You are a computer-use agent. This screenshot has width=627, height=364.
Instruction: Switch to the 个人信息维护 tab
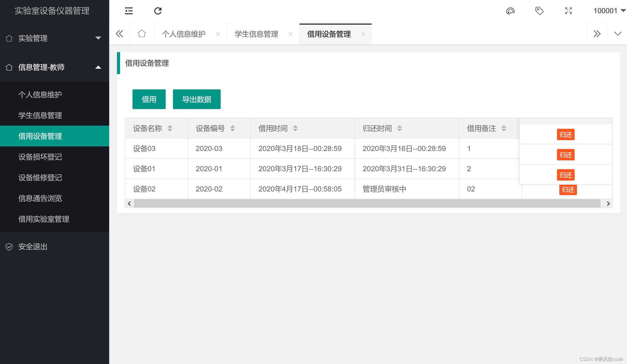point(184,34)
